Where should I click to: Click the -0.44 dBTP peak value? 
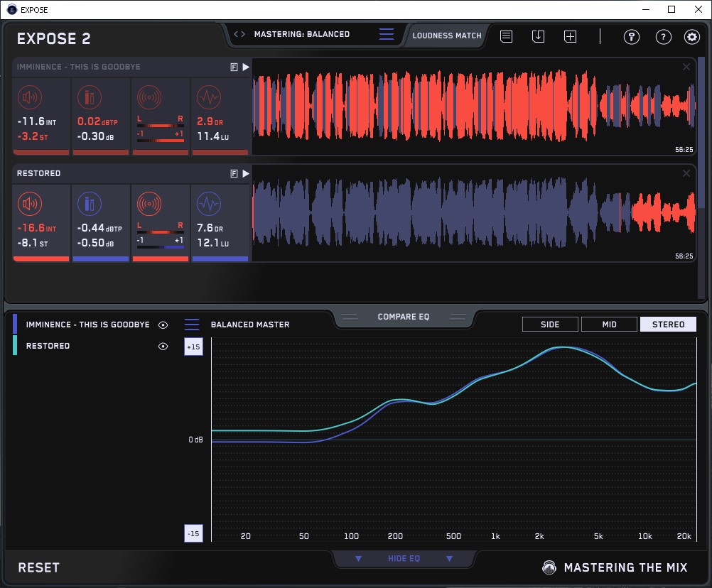click(x=99, y=228)
